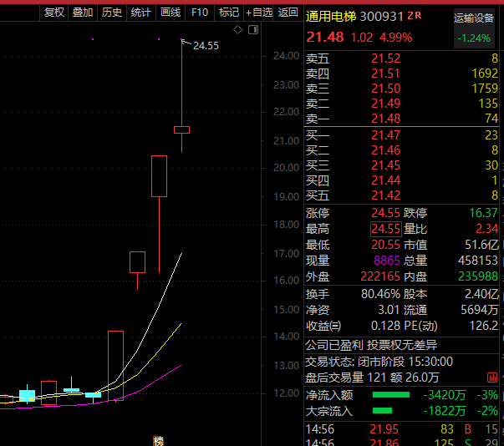The width and height of the screenshot is (504, 446).
Task: Click the 卖五 price 21.52
Action: 385,58
